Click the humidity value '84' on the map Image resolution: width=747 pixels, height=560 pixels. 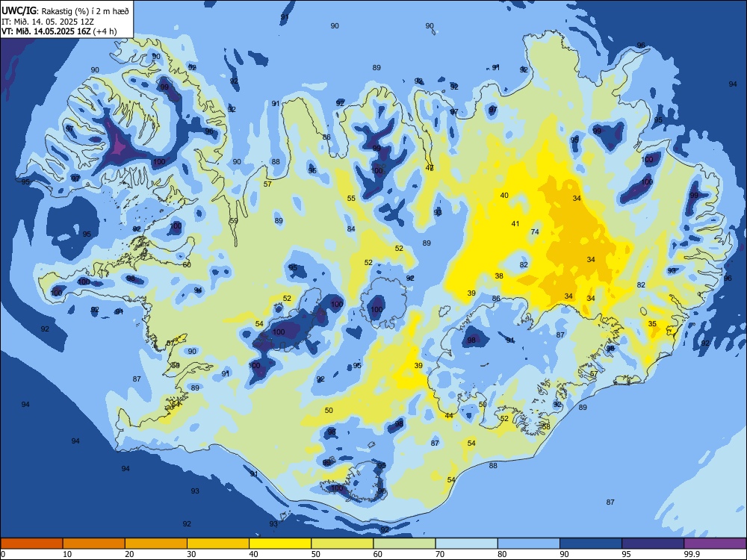[x=351, y=229]
